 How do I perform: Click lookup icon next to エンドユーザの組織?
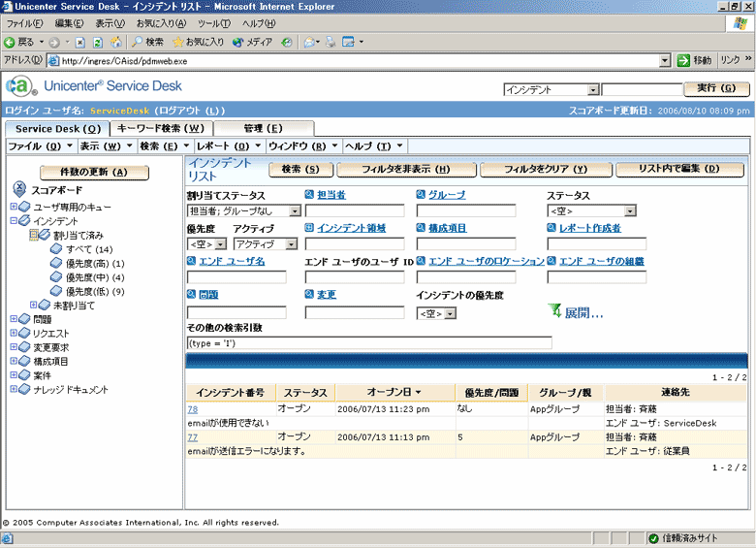[x=551, y=261]
